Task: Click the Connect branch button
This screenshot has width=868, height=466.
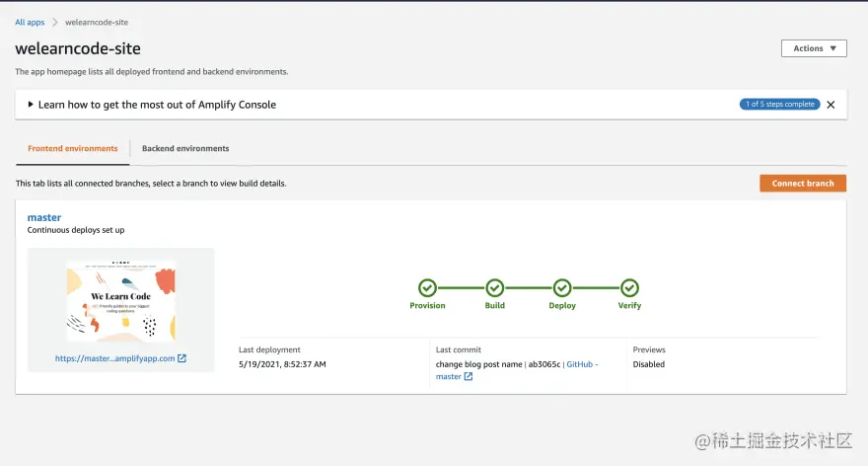Action: pos(803,184)
